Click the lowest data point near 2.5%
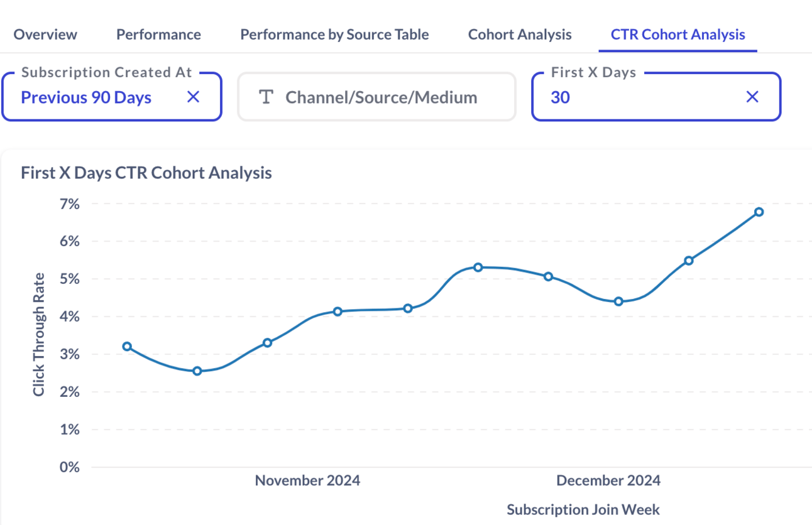Screen dimensions: 812x525 pos(197,371)
